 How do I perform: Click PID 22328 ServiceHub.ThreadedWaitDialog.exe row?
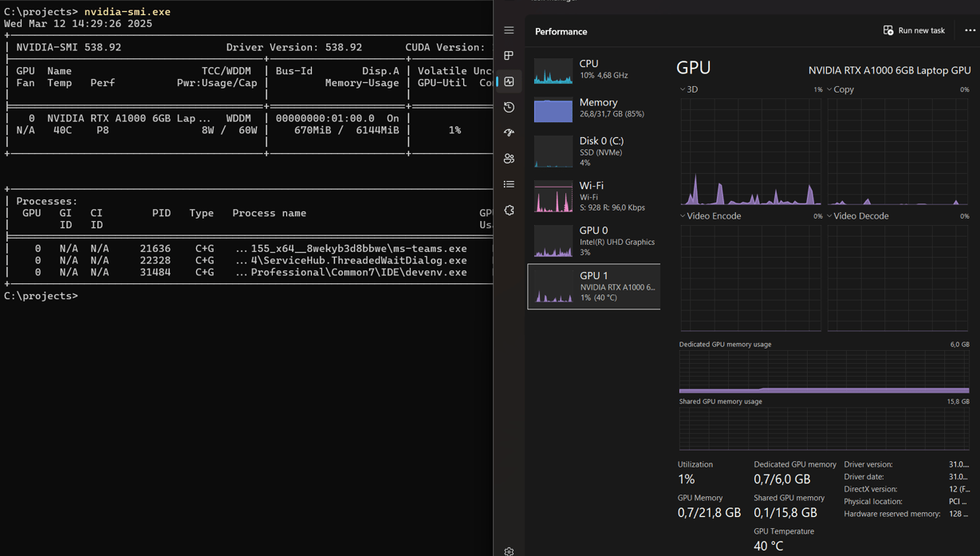pyautogui.click(x=250, y=260)
